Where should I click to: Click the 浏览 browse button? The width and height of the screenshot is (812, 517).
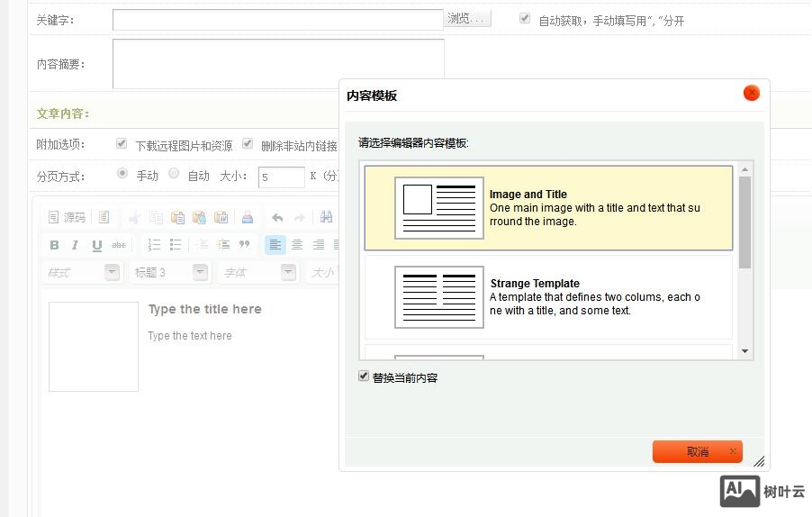(x=467, y=19)
